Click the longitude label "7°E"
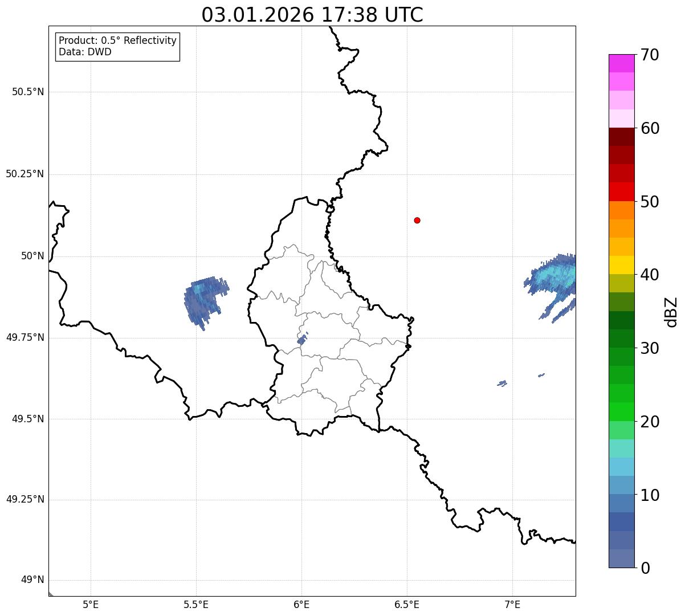The image size is (685, 616). (512, 604)
